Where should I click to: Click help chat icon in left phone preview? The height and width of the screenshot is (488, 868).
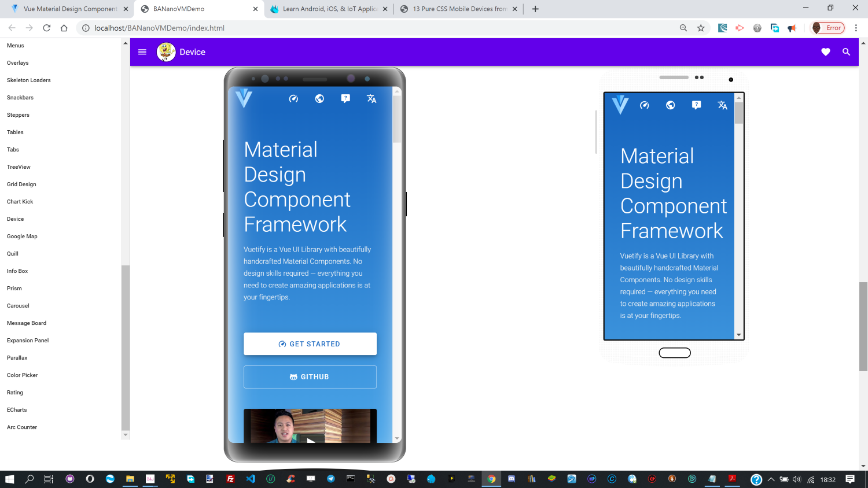point(345,99)
